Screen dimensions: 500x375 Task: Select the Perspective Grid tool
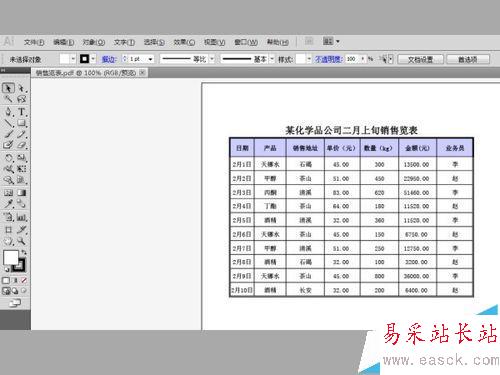point(22,180)
